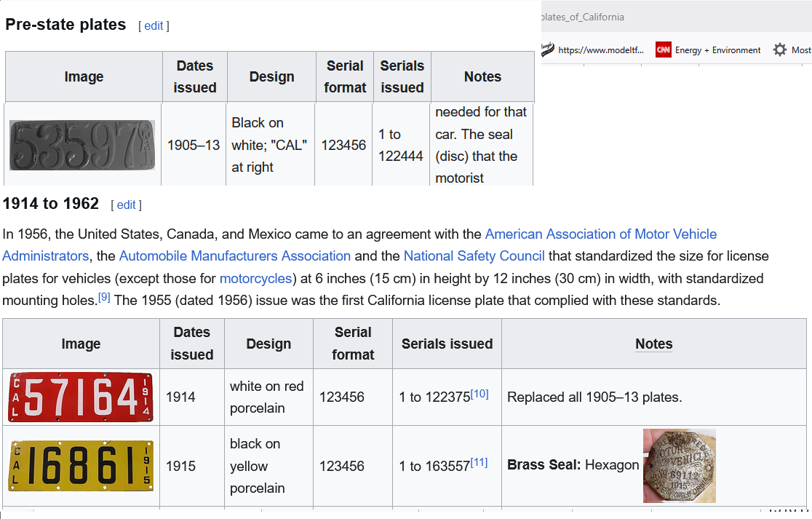This screenshot has height=519, width=812.
Task: Follow the Automobile Manufacturers Association link
Action: 234,256
